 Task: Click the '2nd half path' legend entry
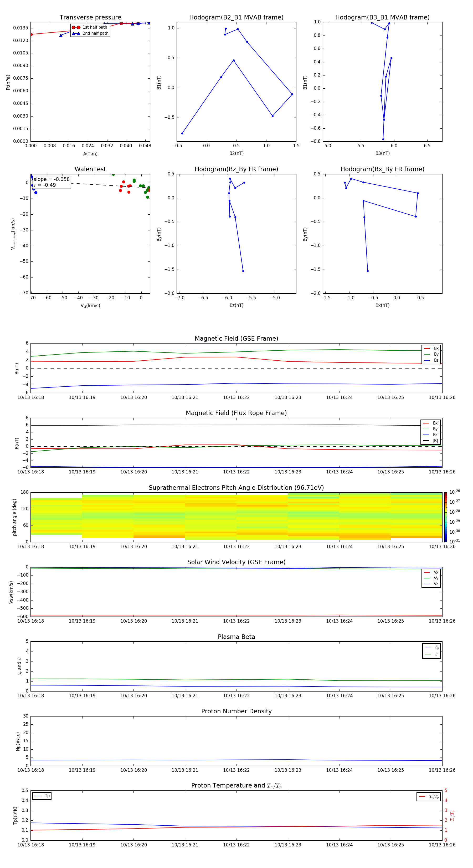click(x=90, y=33)
